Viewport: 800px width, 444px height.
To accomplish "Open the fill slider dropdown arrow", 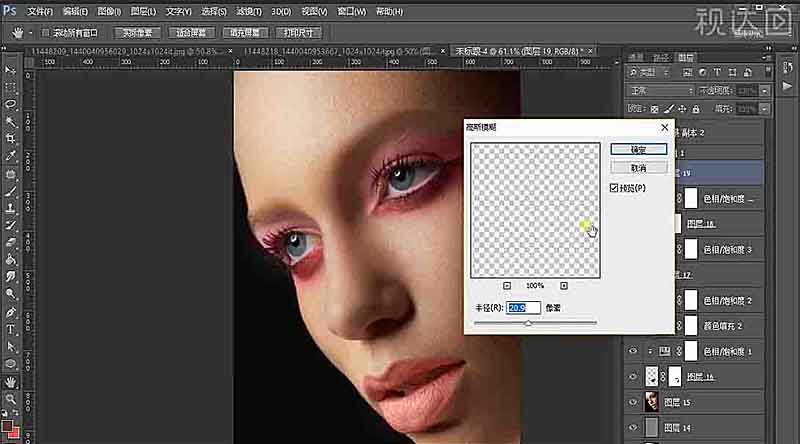I will click(x=764, y=109).
